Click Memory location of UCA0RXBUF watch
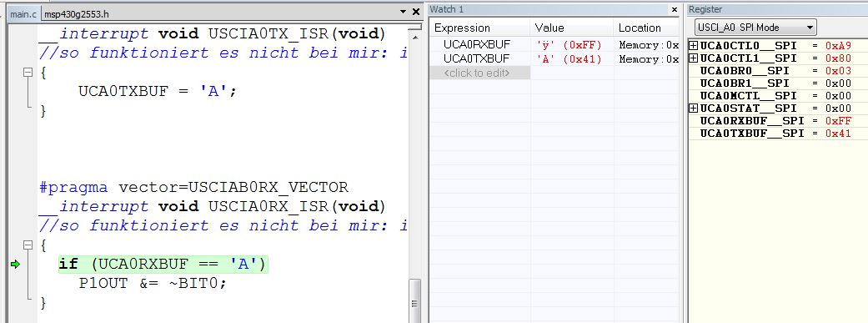The height and width of the screenshot is (323, 868). (x=648, y=45)
